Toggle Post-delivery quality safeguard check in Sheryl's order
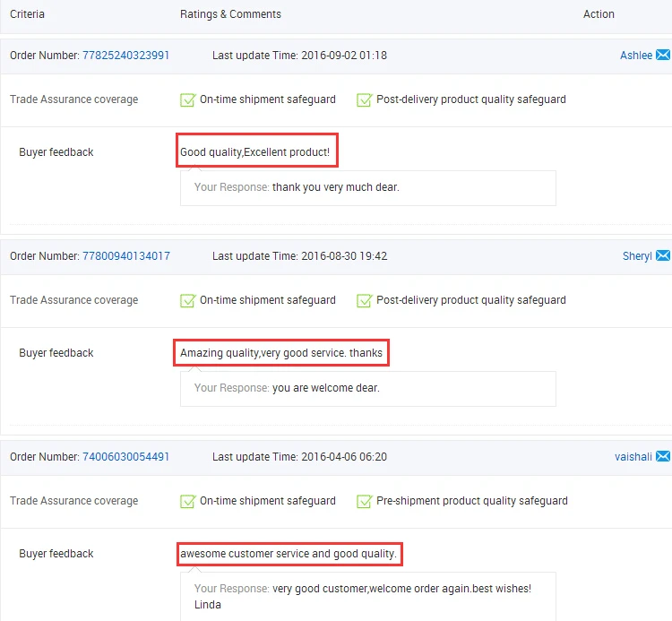Screen dimensions: 672x621 click(x=365, y=300)
